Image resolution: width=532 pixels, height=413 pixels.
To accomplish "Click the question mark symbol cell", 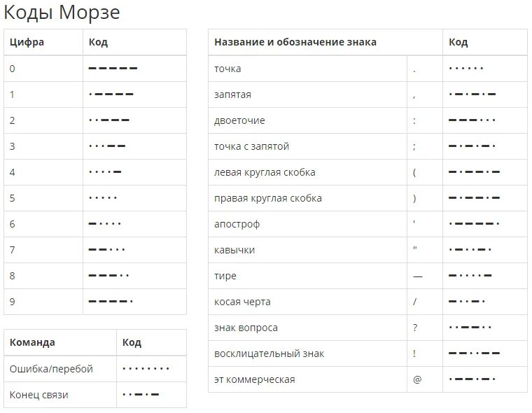I will tap(415, 328).
